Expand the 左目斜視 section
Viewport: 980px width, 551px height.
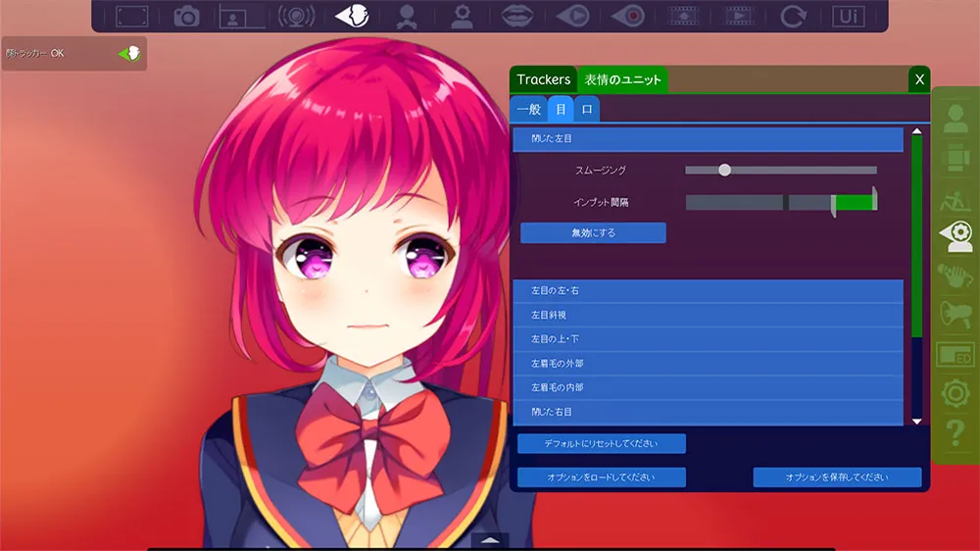[708, 315]
